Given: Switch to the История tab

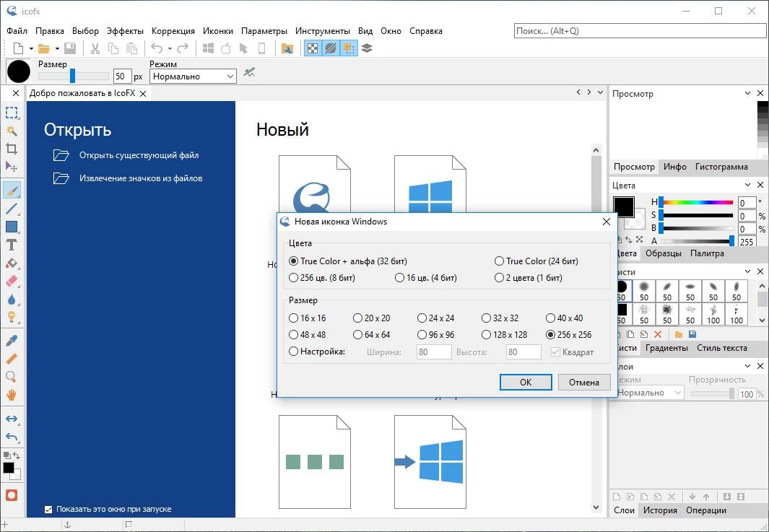Looking at the screenshot, I should (660, 510).
